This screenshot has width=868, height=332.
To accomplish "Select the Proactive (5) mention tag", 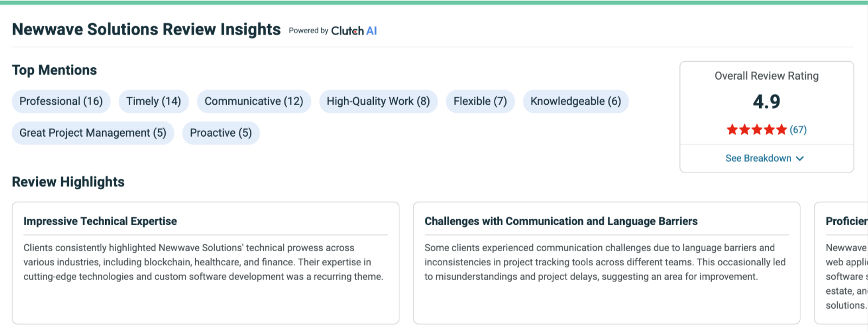I will (221, 133).
